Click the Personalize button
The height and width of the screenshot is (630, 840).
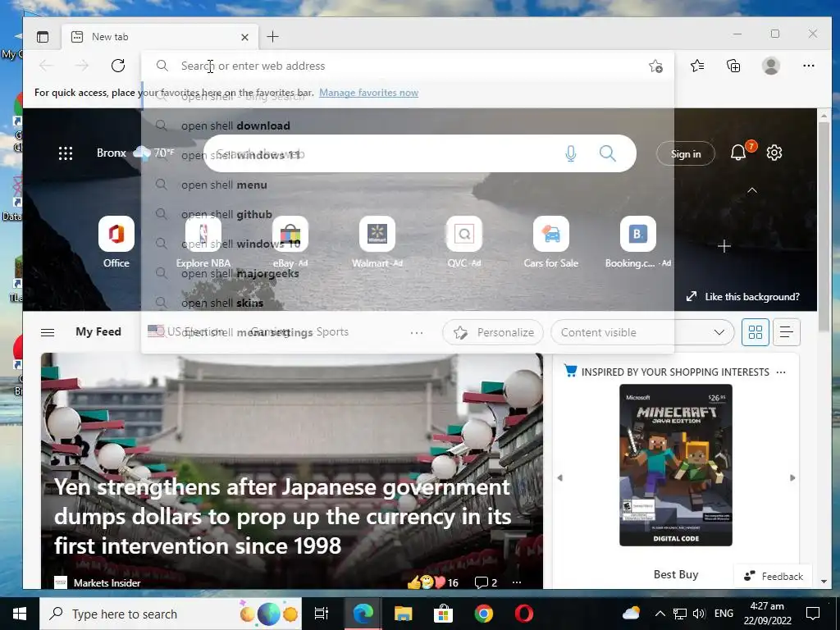coord(493,332)
